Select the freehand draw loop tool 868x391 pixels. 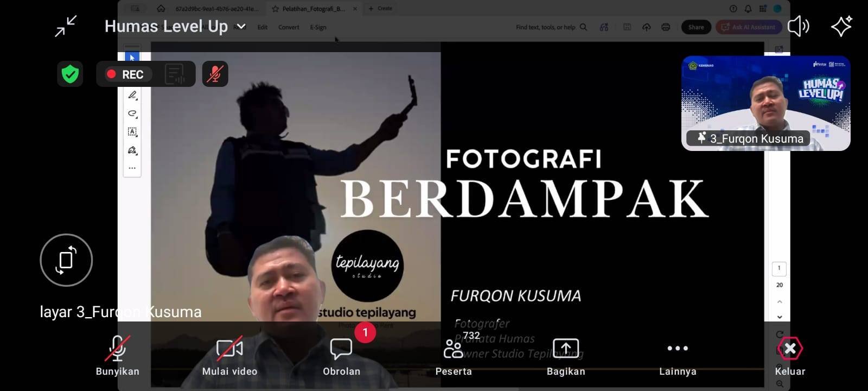pos(132,113)
